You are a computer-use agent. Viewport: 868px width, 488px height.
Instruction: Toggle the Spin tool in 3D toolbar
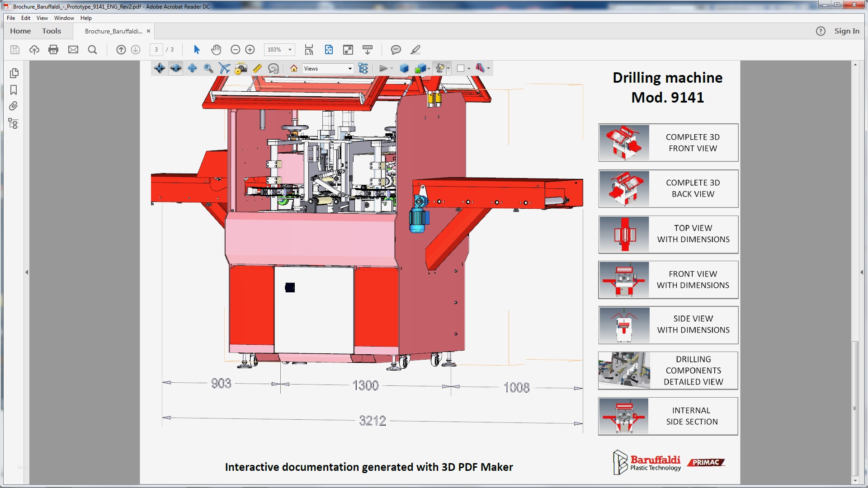(x=175, y=69)
